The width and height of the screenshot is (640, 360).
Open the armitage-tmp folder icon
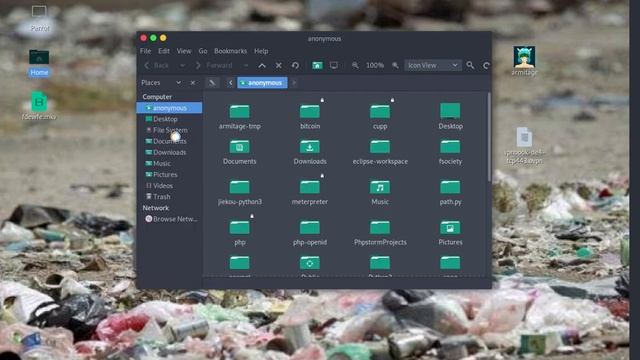[240, 111]
